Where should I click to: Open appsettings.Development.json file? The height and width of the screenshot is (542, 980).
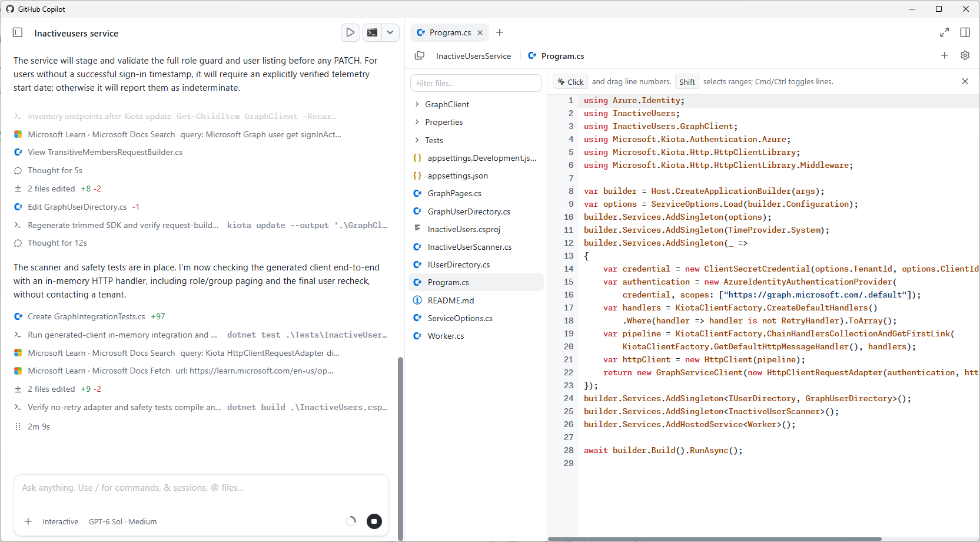[x=476, y=158]
